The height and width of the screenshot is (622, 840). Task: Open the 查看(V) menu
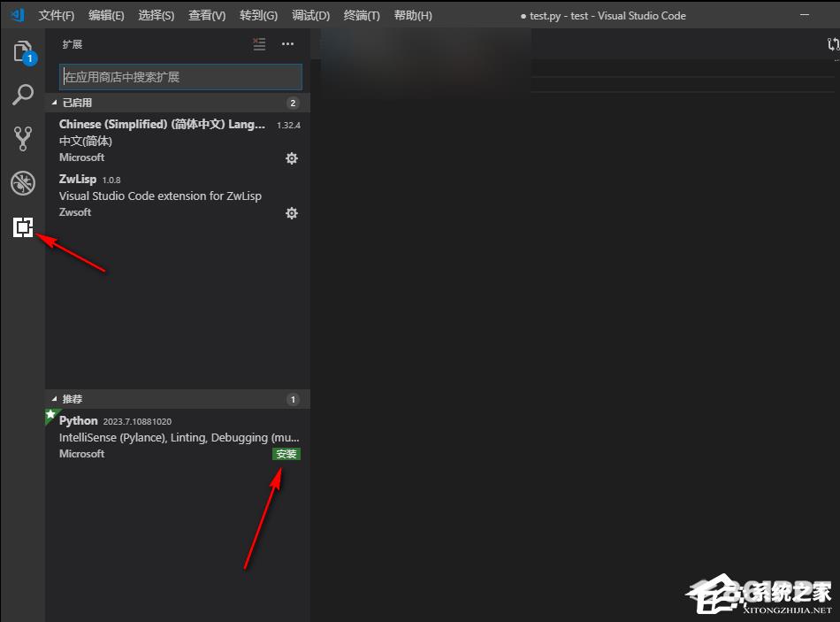(207, 16)
